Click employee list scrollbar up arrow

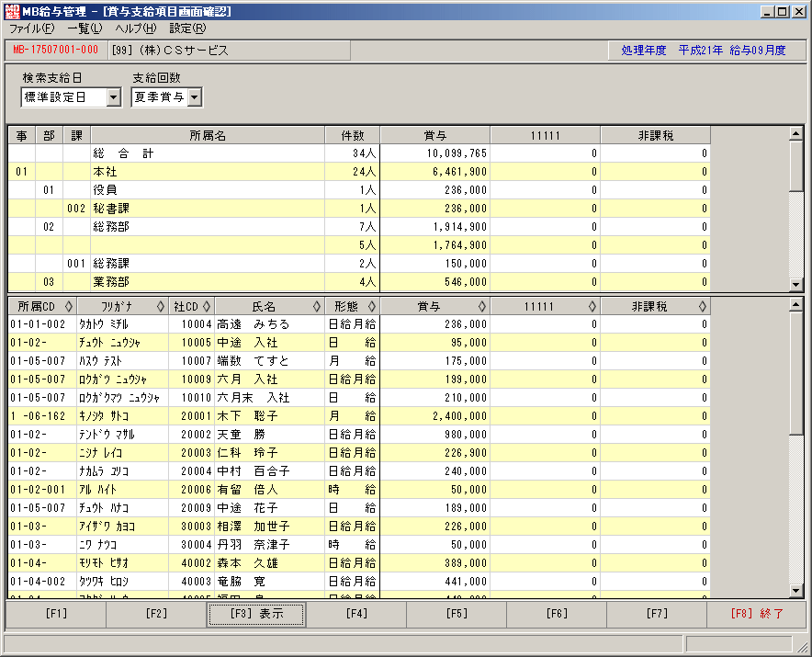pyautogui.click(x=796, y=305)
